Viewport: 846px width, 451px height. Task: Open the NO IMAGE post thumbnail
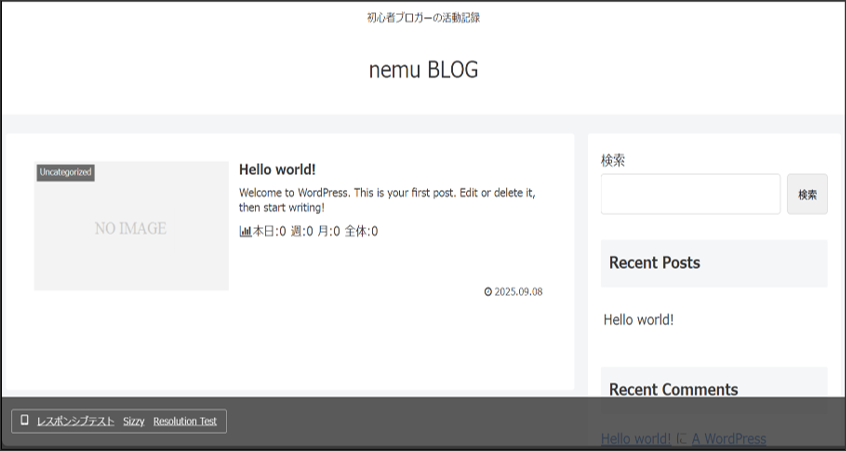pyautogui.click(x=131, y=228)
